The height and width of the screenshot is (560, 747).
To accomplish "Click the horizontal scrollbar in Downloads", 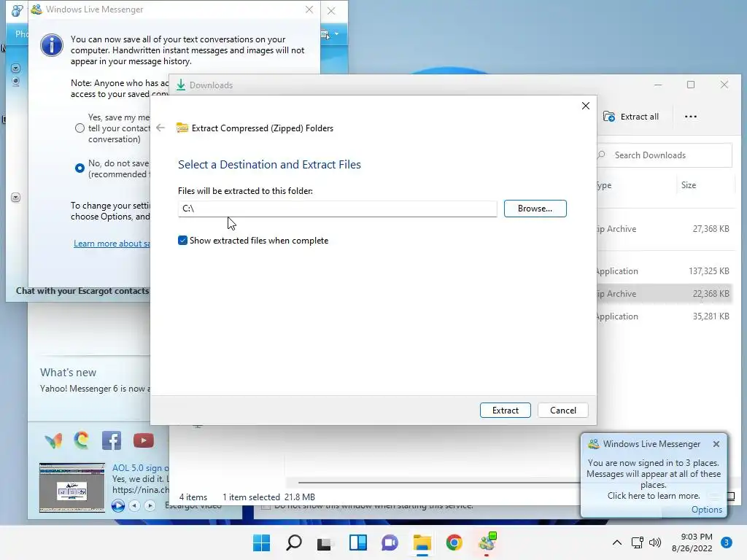I will click(x=438, y=483).
